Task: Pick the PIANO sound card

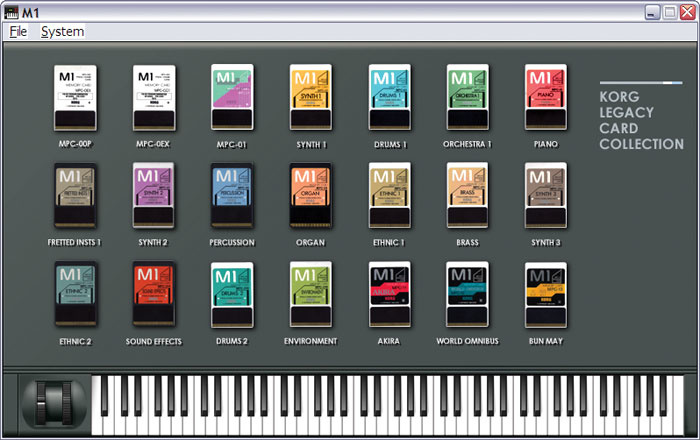Action: [x=545, y=98]
